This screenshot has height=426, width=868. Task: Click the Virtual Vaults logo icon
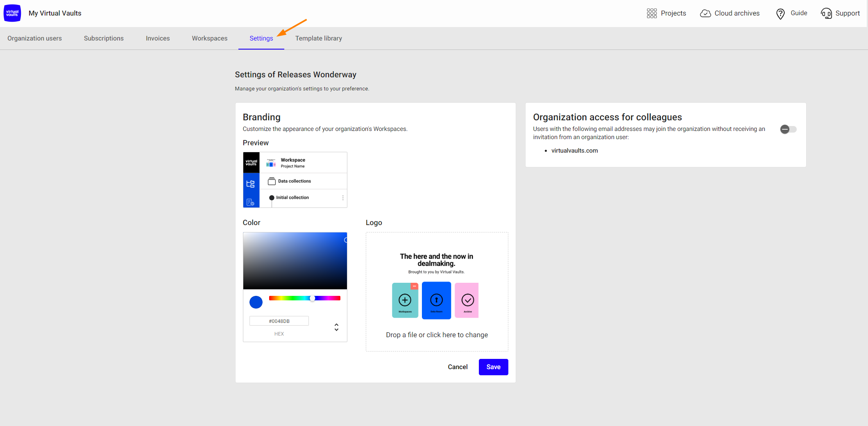(12, 13)
